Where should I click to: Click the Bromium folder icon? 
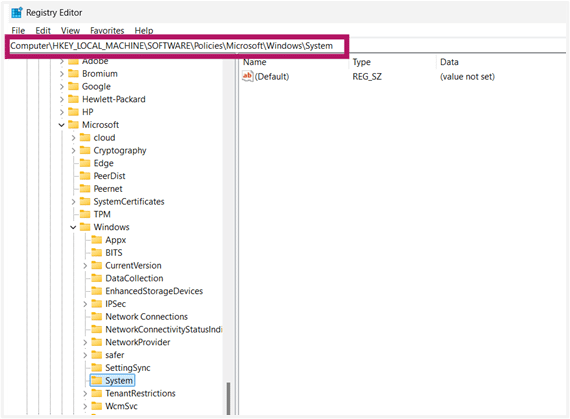tap(73, 73)
